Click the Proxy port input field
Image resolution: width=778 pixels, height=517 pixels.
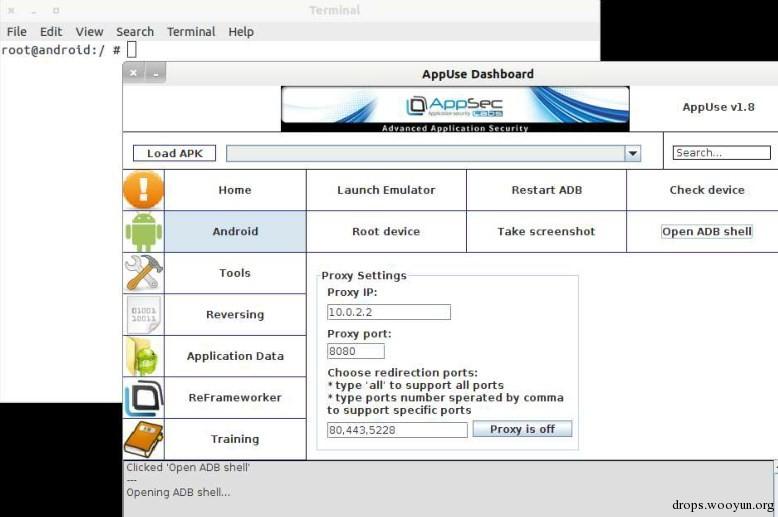tap(356, 351)
